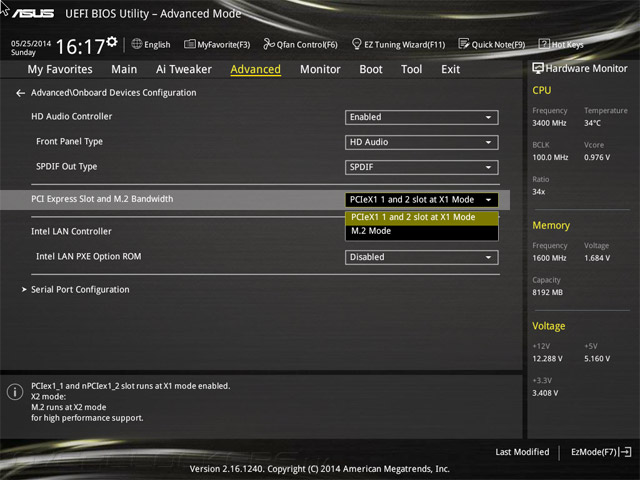
Task: Click the 1.684 V memory voltage value
Action: click(597, 258)
